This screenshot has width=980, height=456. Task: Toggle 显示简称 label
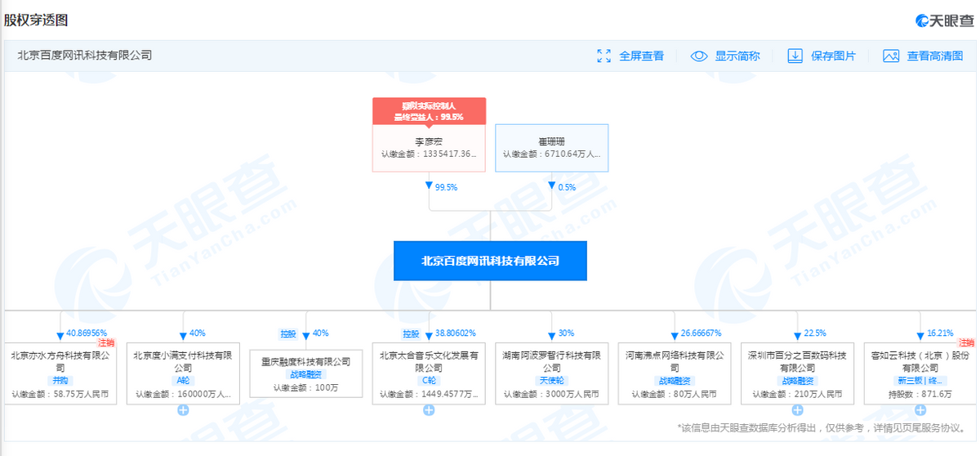tap(737, 56)
